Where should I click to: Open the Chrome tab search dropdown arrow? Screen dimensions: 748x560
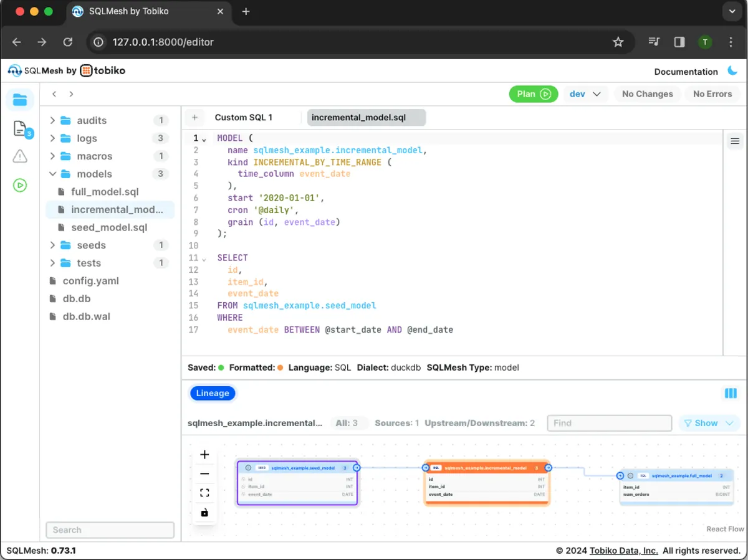[x=732, y=12]
